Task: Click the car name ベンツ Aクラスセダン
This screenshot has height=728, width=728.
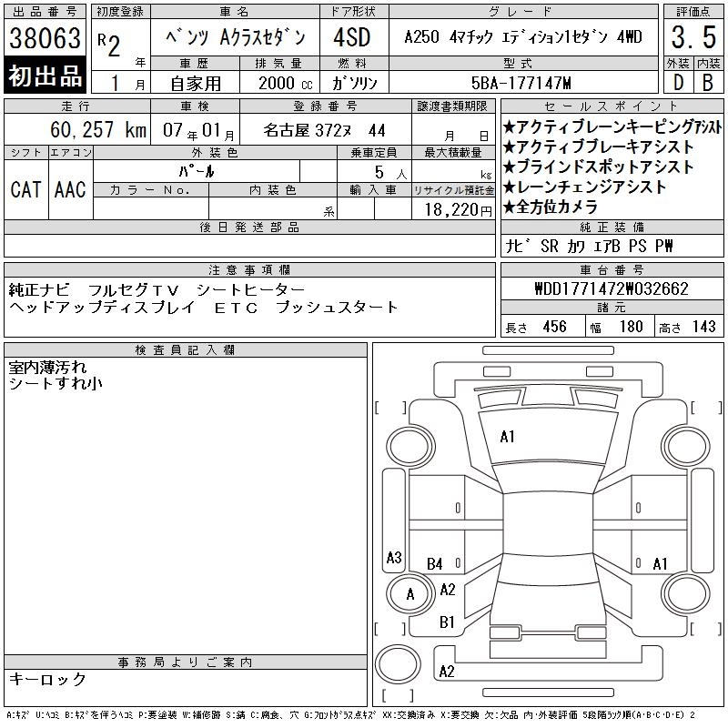Action: click(236, 37)
